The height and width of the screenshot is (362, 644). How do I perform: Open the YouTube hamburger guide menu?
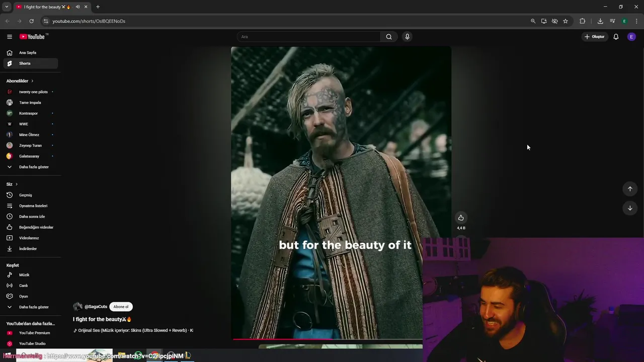10,37
